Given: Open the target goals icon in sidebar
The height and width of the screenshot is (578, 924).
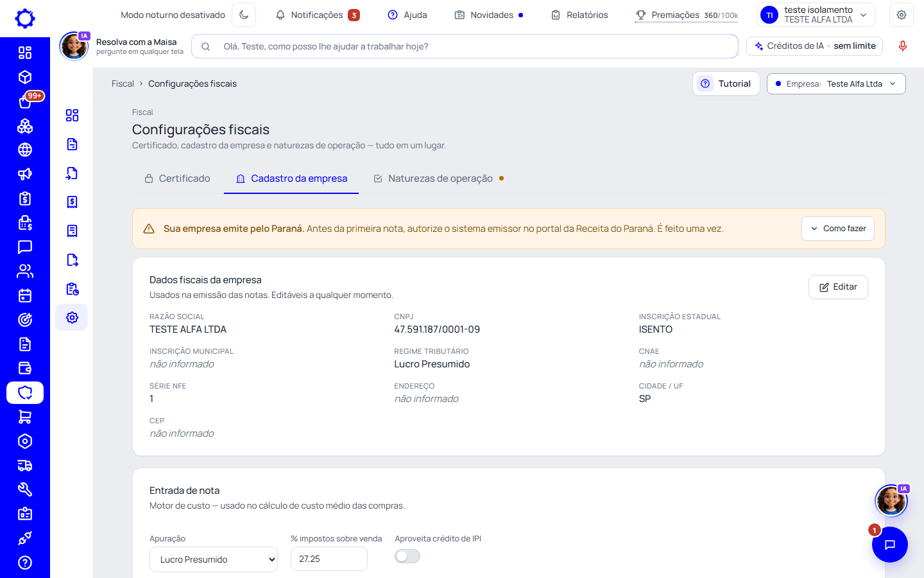Looking at the screenshot, I should [x=25, y=320].
